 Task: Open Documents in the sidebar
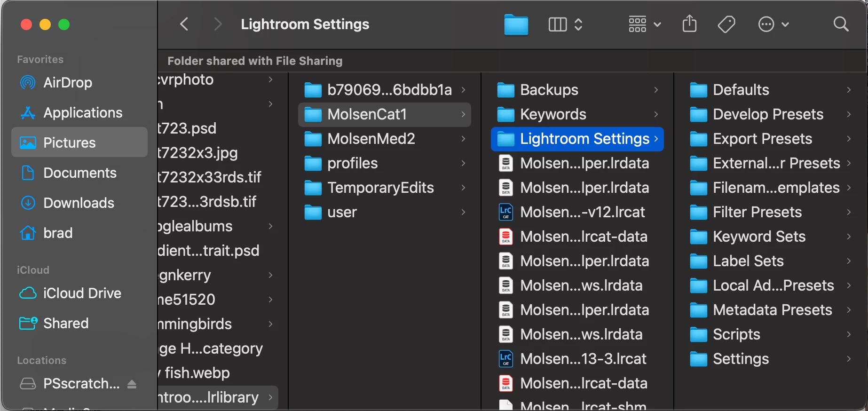(x=79, y=173)
